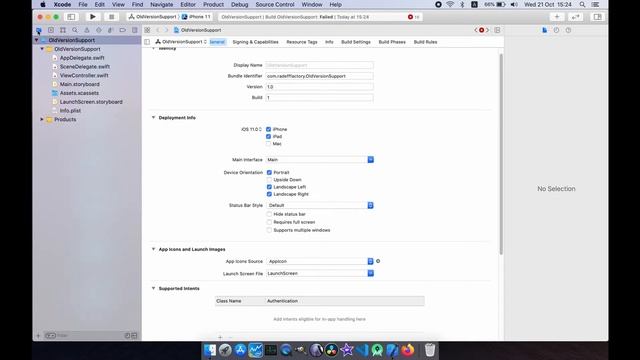Open the test navigator diamond icon

click(98, 30)
